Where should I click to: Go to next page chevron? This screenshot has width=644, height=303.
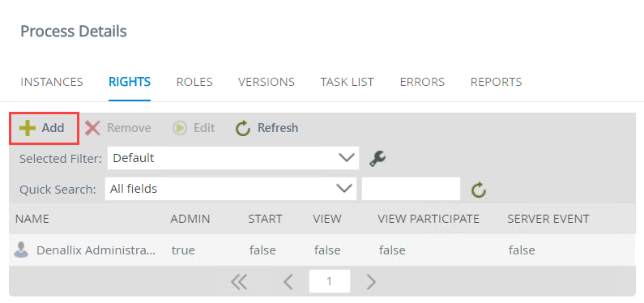(x=371, y=282)
